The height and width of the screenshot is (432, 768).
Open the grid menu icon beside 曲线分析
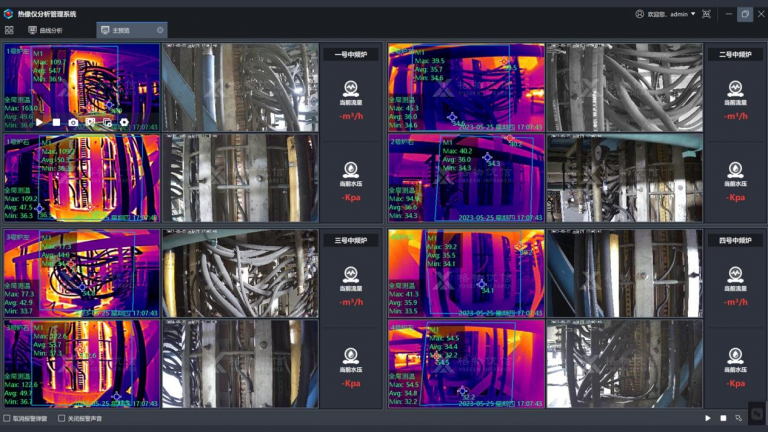(9, 30)
